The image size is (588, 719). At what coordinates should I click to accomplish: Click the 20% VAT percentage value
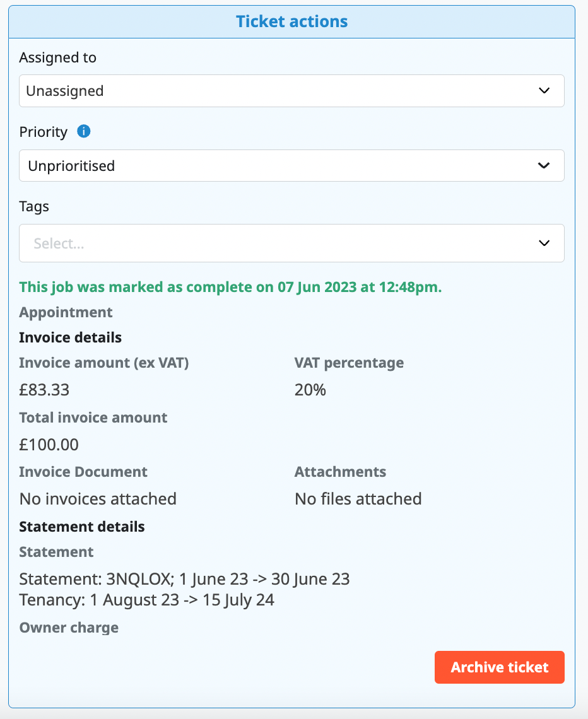310,390
